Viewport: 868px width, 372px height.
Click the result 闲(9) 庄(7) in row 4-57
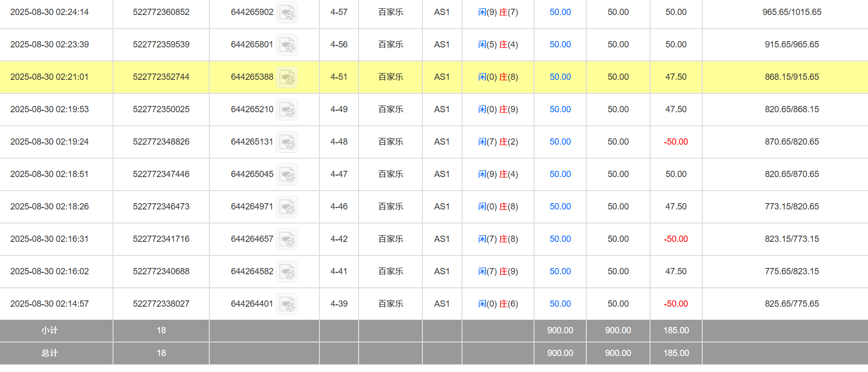pyautogui.click(x=498, y=12)
